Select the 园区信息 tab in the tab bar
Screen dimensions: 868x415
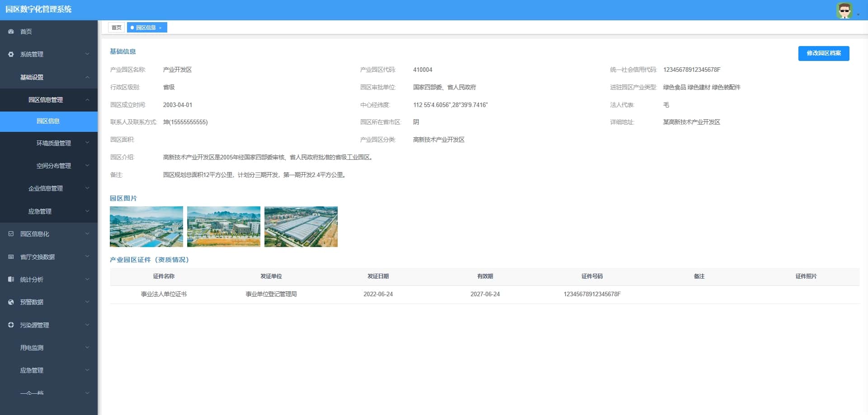pos(147,28)
